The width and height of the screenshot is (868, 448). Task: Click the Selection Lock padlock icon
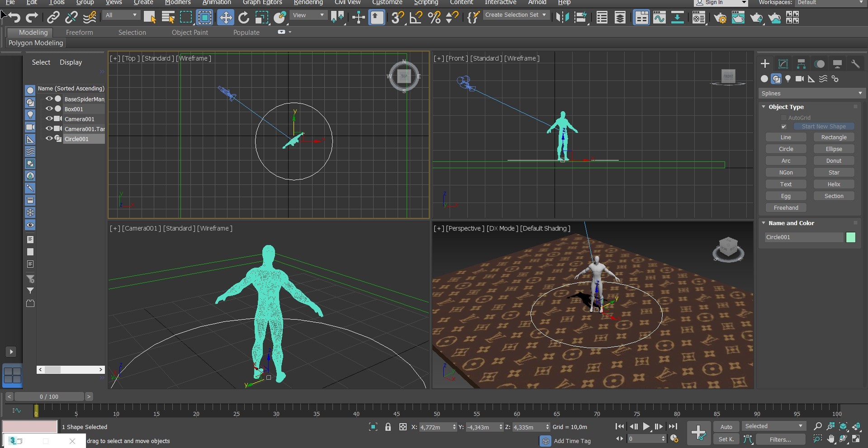(x=388, y=427)
